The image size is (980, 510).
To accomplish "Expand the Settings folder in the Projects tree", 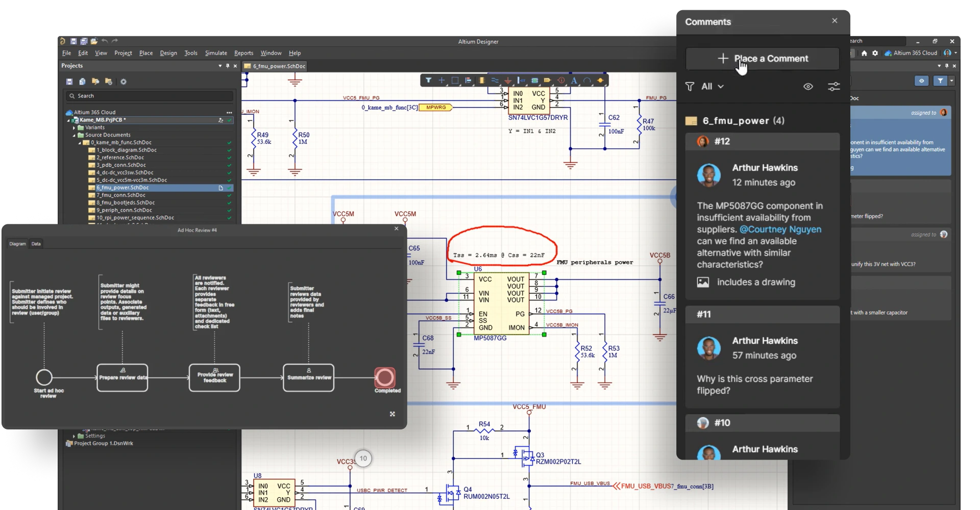I will pyautogui.click(x=74, y=436).
